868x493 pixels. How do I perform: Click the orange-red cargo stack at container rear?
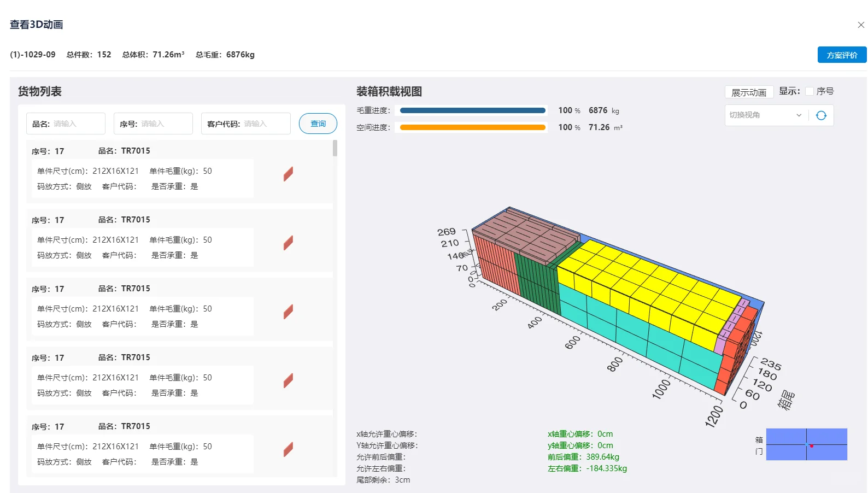[737, 350]
